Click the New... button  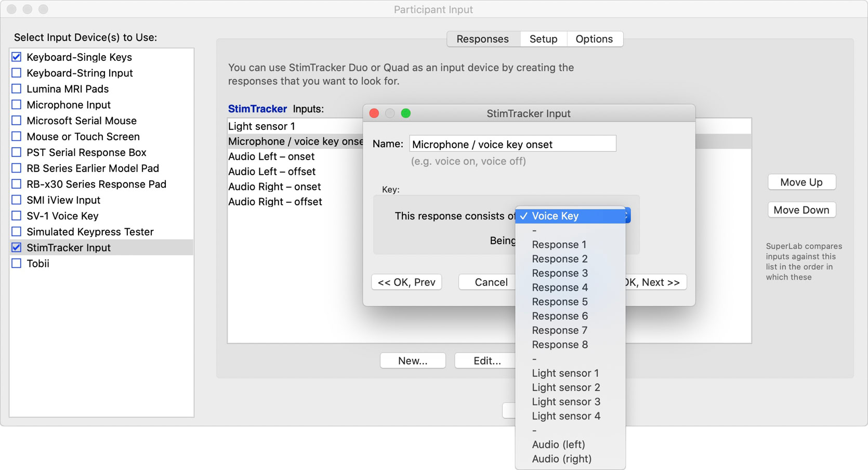tap(412, 361)
